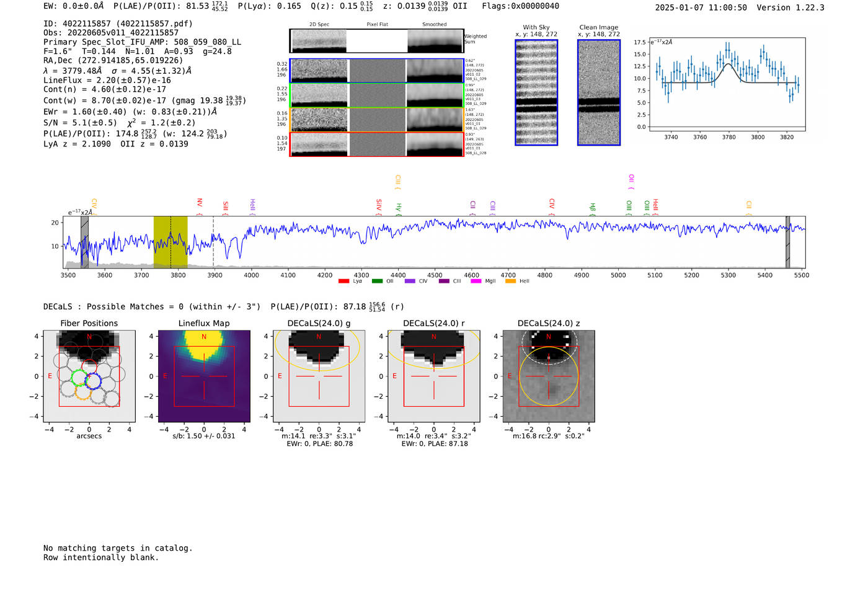This screenshot has height=591, width=868.
Task: Select the orange-bordered 2D spectrum row
Action: [377, 120]
